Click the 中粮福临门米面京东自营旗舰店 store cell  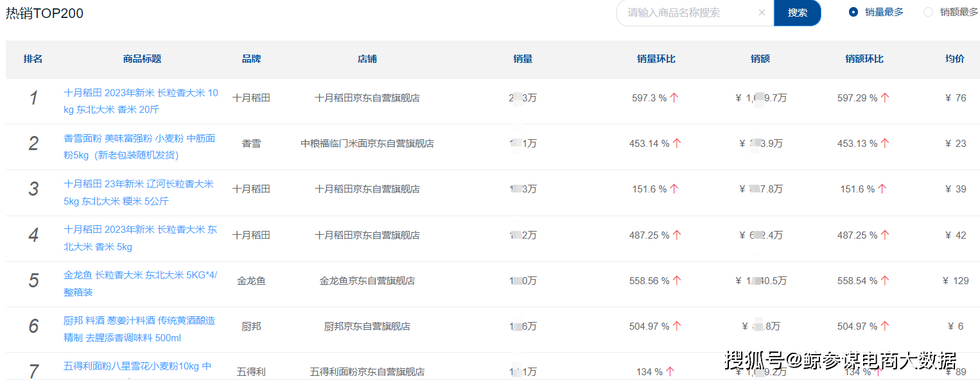click(x=367, y=144)
